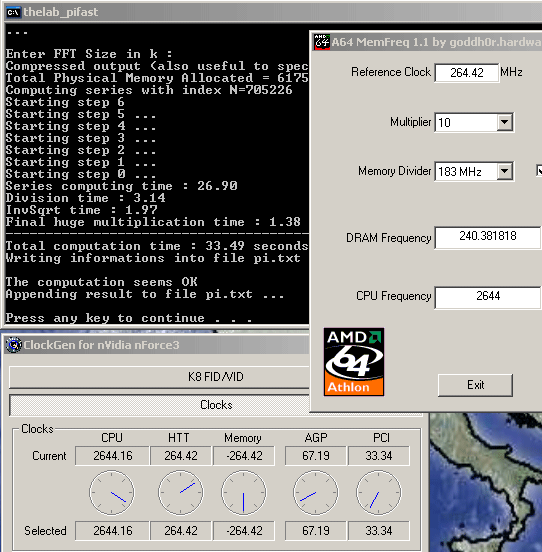Click the PCI clock dial in ClockGen
Screen dimensions: 542x552
(379, 493)
